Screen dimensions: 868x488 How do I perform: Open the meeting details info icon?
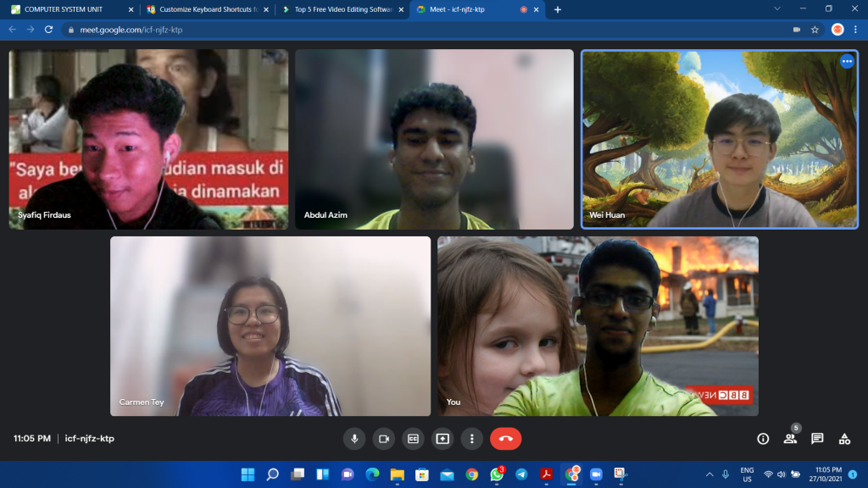tap(763, 439)
